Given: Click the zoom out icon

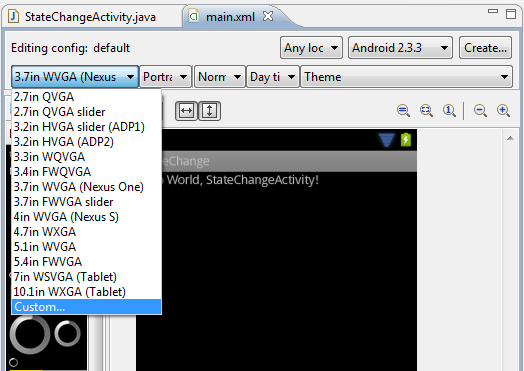Looking at the screenshot, I should coord(480,111).
